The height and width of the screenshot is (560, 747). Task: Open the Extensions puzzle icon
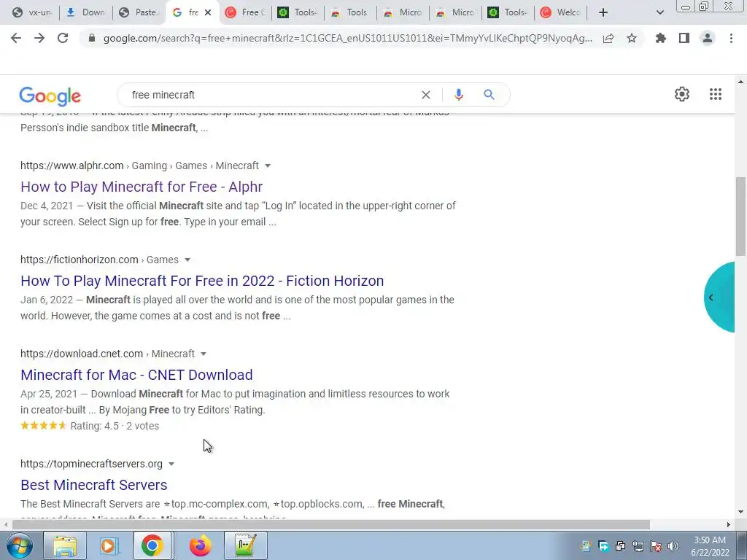click(661, 38)
